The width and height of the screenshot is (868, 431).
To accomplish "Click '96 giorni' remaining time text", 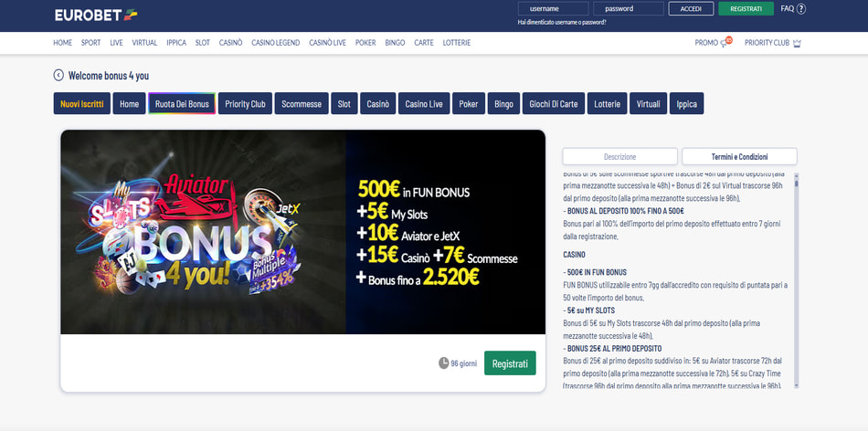I will 464,363.
